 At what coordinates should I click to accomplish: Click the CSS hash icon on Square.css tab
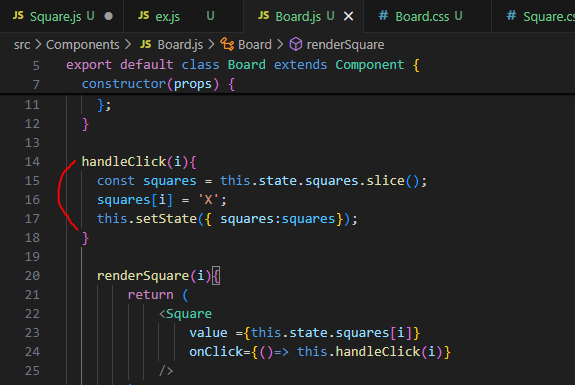(x=511, y=15)
